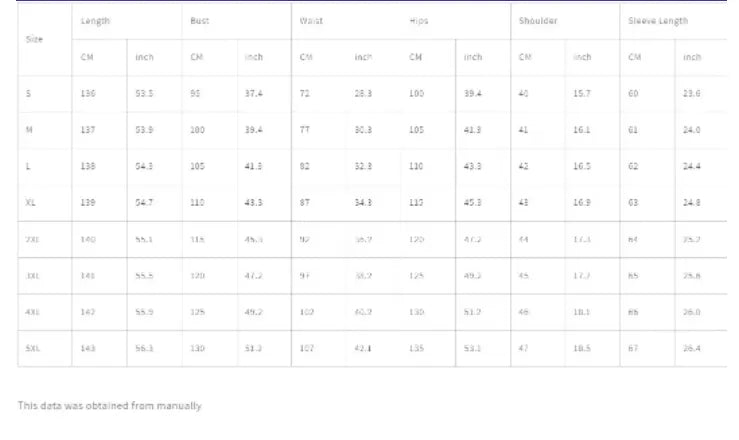Image resolution: width=739 pixels, height=440 pixels.
Task: Select the Length column header
Action: pos(96,21)
